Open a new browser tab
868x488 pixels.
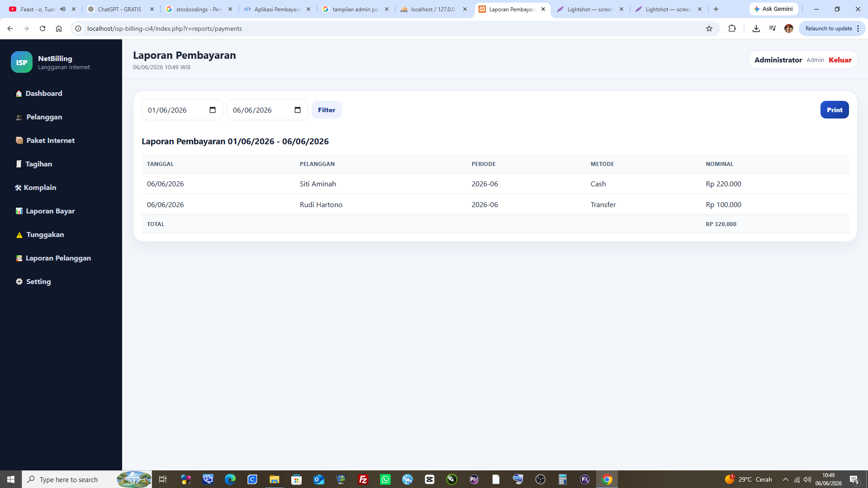(x=716, y=9)
